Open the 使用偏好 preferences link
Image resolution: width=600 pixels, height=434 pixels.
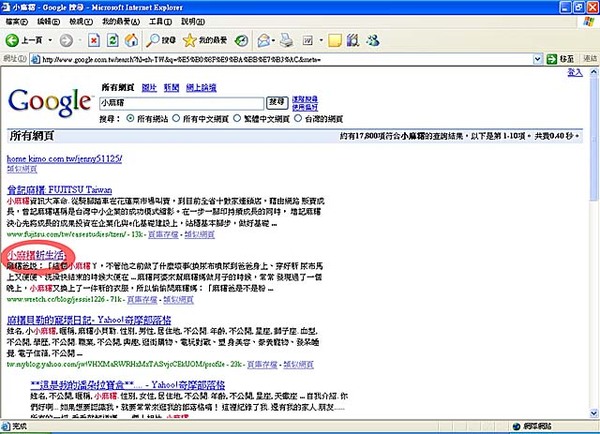click(x=305, y=108)
